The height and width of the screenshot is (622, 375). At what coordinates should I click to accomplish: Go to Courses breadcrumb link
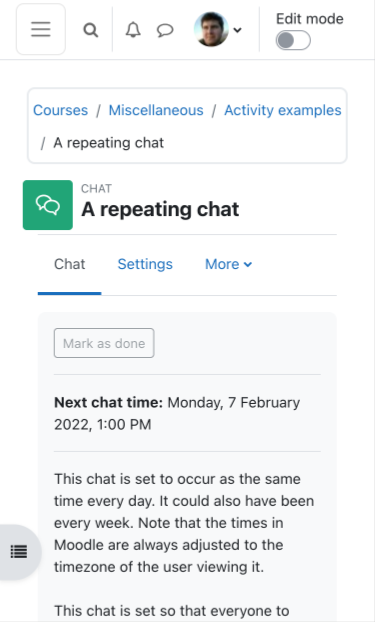pos(60,110)
